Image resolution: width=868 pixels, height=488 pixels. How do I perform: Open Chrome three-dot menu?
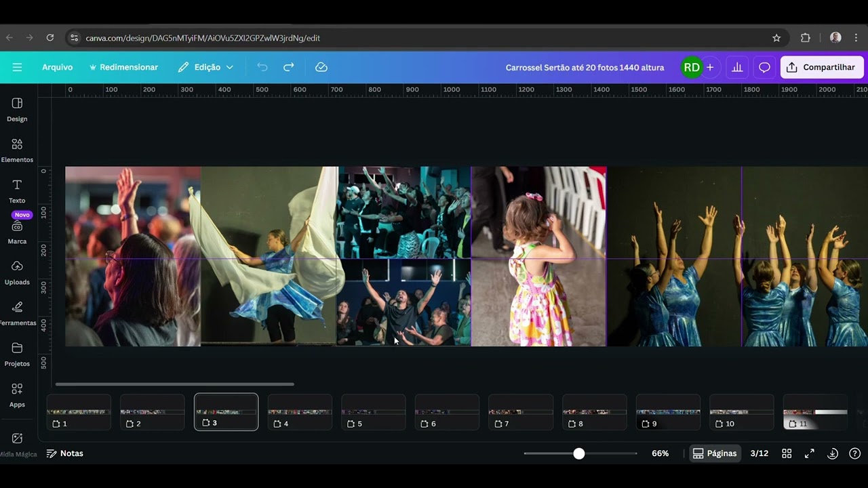[857, 38]
